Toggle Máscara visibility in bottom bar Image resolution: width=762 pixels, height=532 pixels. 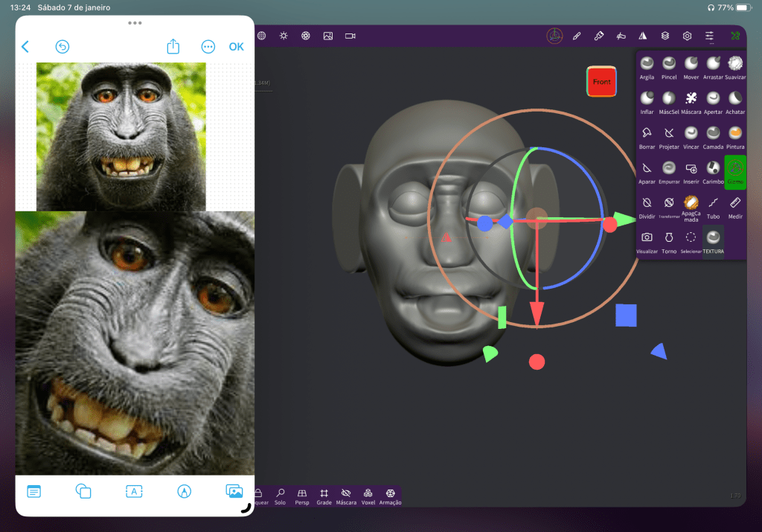pyautogui.click(x=346, y=496)
